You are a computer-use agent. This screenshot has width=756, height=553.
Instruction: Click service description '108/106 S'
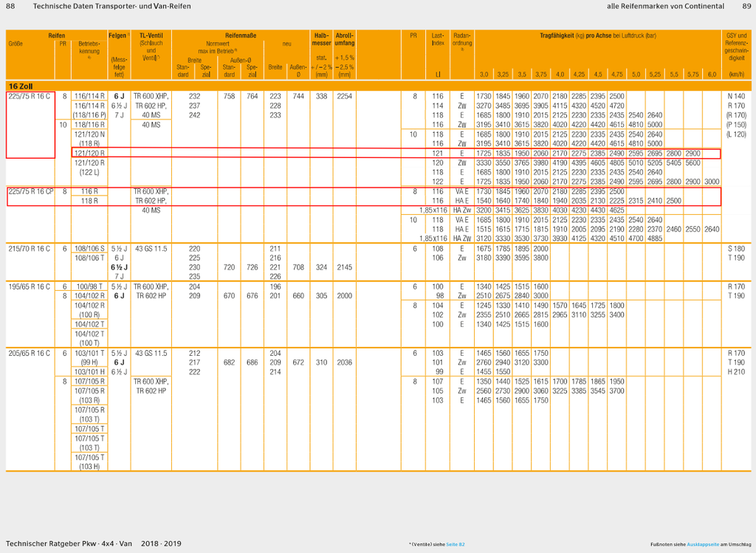pyautogui.click(x=89, y=249)
